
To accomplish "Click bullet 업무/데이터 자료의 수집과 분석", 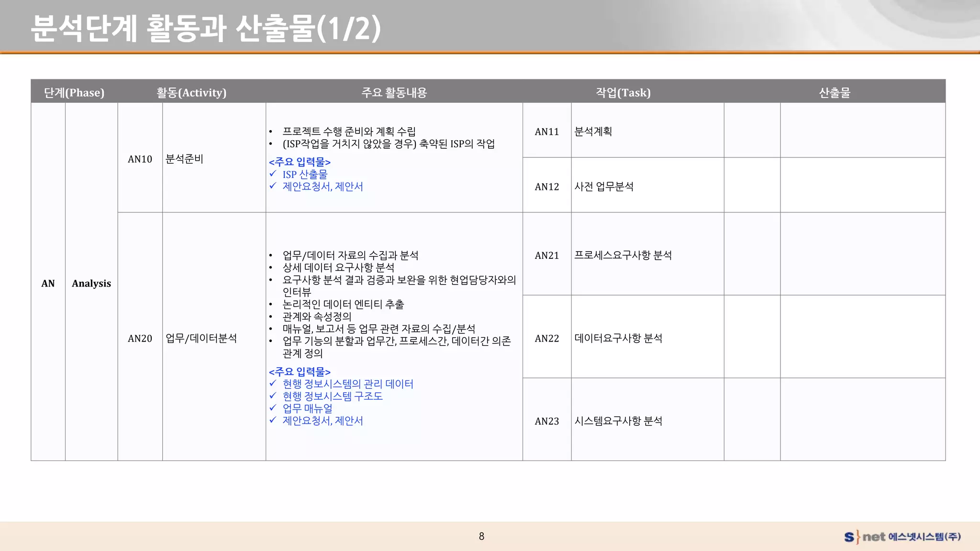I will coord(350,255).
